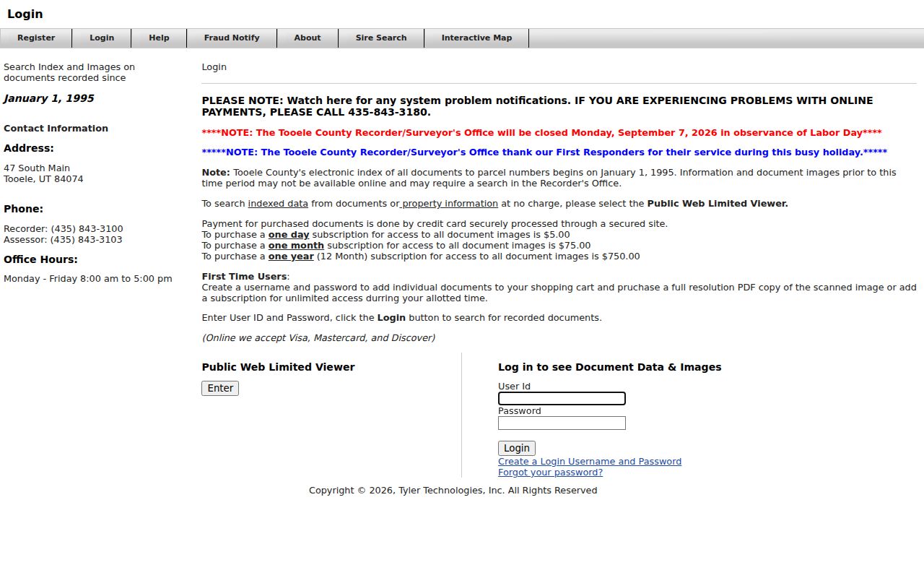Click the 'User Id' field label
Viewport: 924px width, 578px height.
[514, 387]
